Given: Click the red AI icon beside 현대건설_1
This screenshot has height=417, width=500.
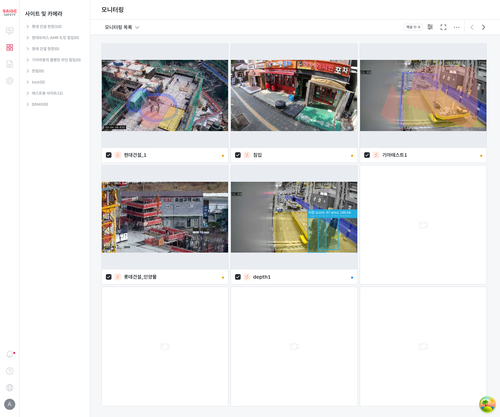Looking at the screenshot, I should 118,155.
